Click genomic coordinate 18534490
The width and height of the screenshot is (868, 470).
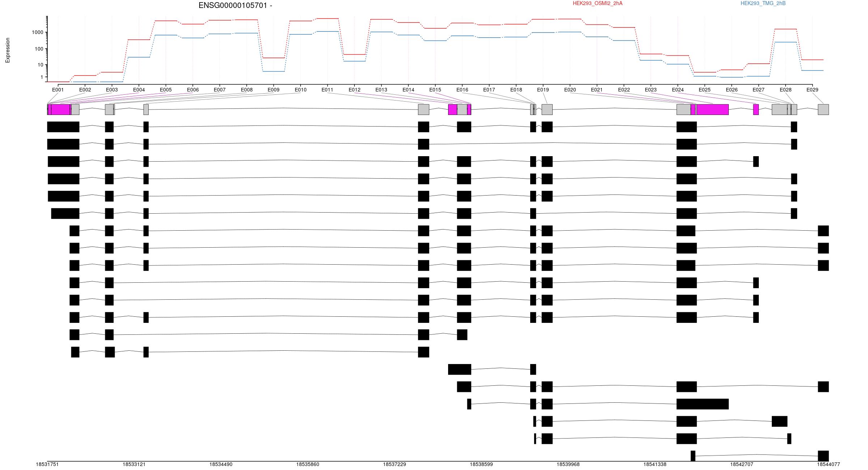pyautogui.click(x=221, y=464)
